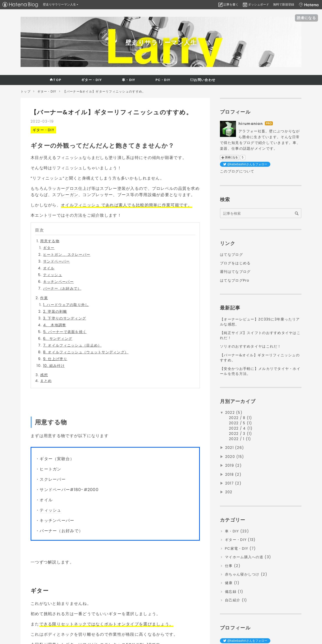Jump to 10. 組み付け contents entry
This screenshot has width=322, height=644.
(54, 366)
